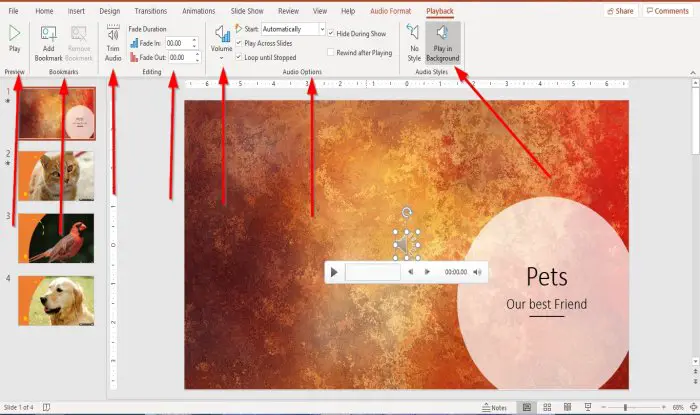Enable Rewind after Playing checkbox
Viewport: 700px width, 415px height.
[331, 52]
